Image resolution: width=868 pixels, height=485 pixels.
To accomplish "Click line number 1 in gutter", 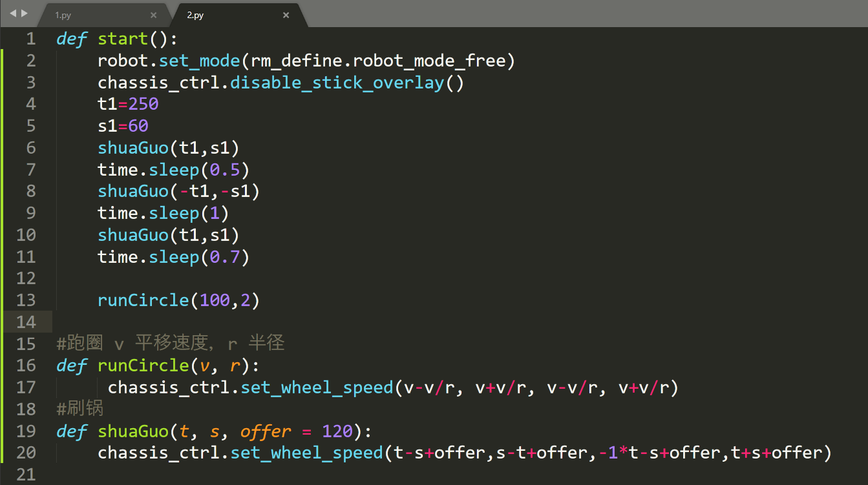I will click(x=31, y=39).
